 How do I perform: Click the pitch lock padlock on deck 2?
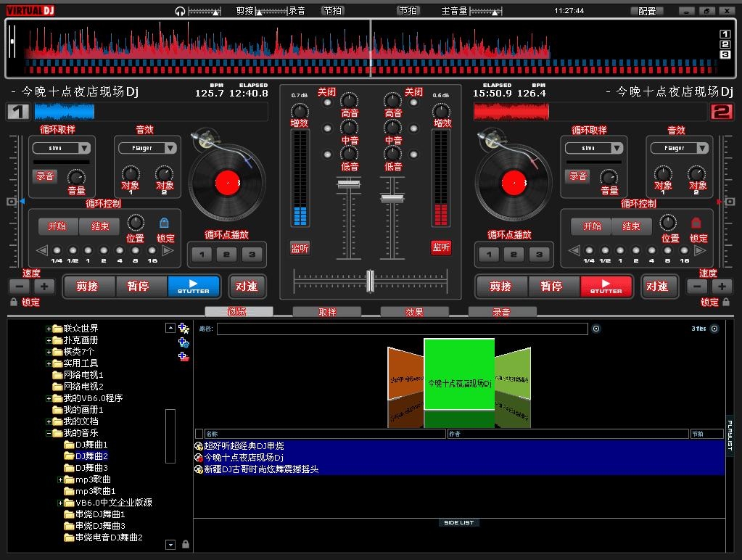[x=726, y=302]
